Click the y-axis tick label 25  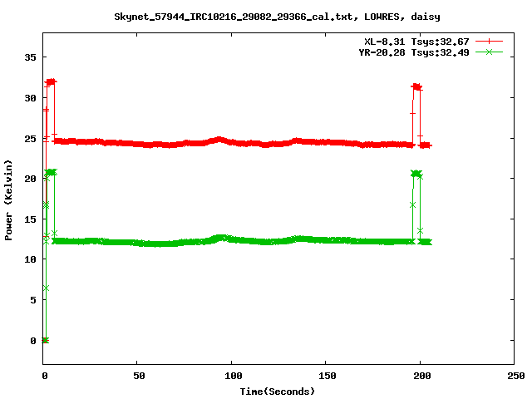30,139
